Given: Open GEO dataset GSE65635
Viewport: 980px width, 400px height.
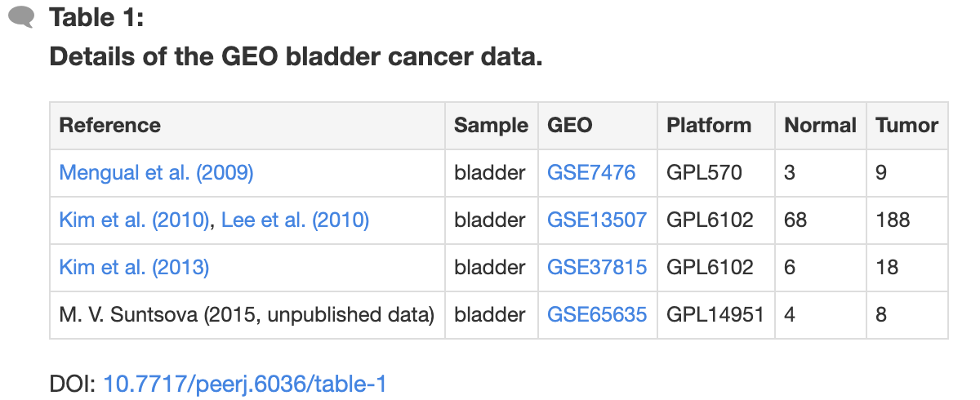Looking at the screenshot, I should click(x=597, y=315).
